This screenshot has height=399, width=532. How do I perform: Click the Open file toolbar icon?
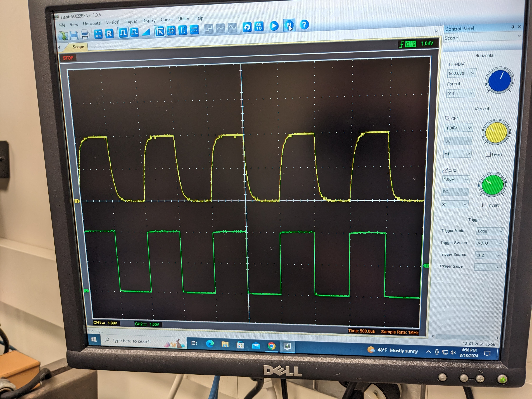(63, 36)
